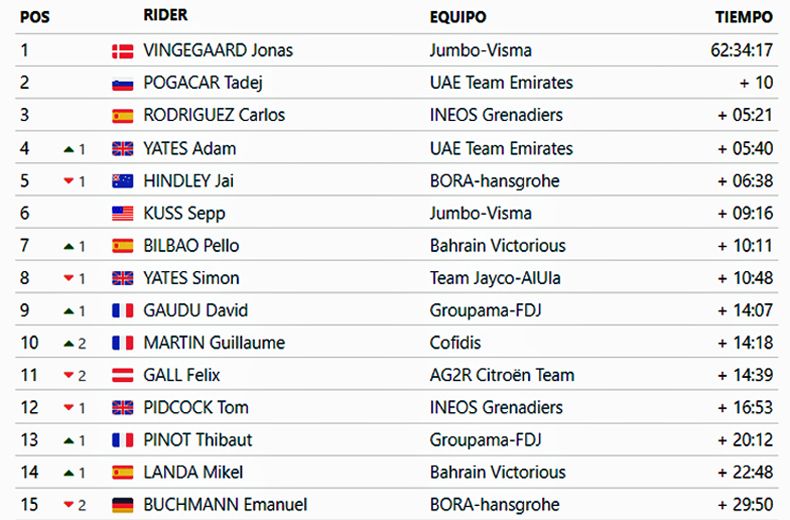Click the green up arrow in Yates Adam row
The width and height of the screenshot is (790, 520).
69,150
